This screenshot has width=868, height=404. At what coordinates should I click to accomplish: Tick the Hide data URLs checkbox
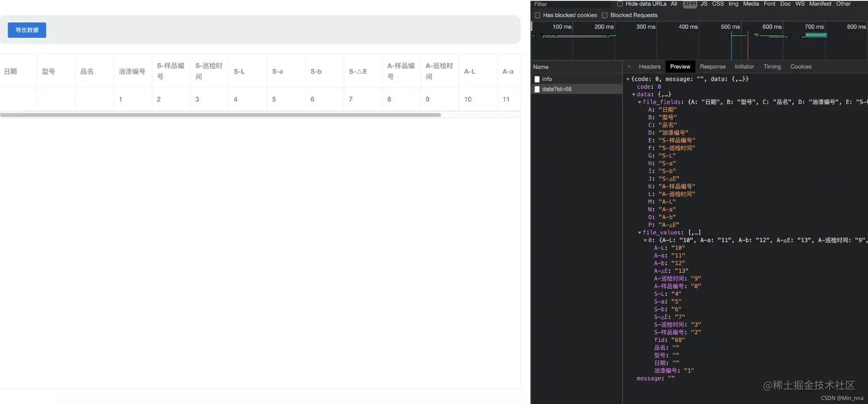coord(620,4)
